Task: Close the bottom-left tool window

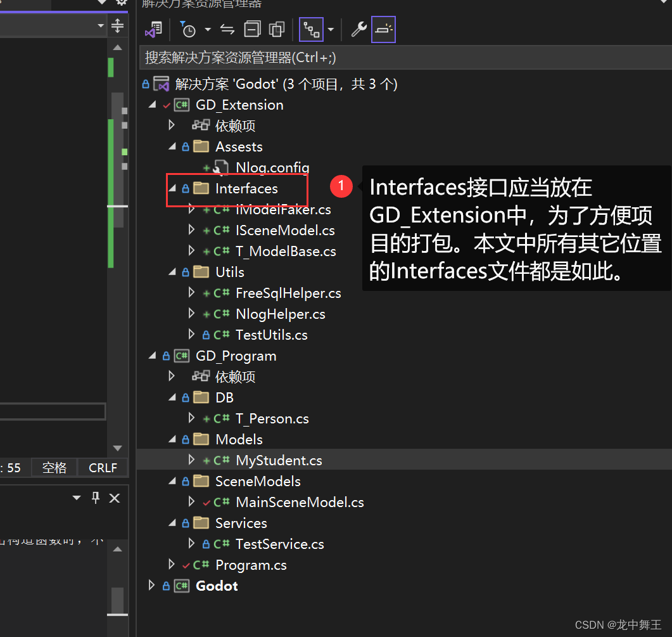Action: coord(115,498)
